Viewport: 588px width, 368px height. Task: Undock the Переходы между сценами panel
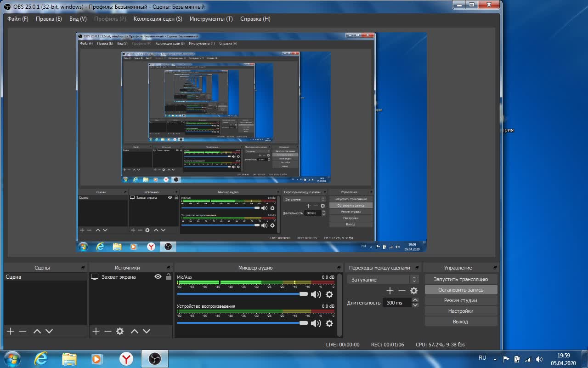(417, 268)
